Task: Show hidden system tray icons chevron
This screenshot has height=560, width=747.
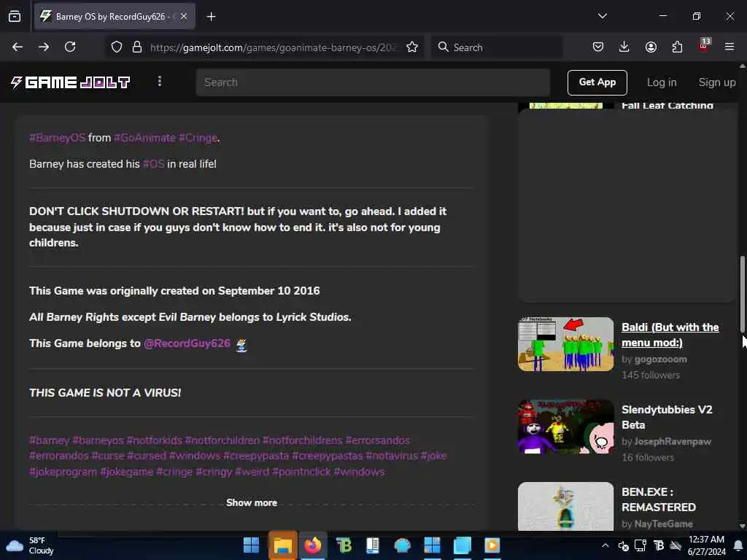Action: (605, 545)
